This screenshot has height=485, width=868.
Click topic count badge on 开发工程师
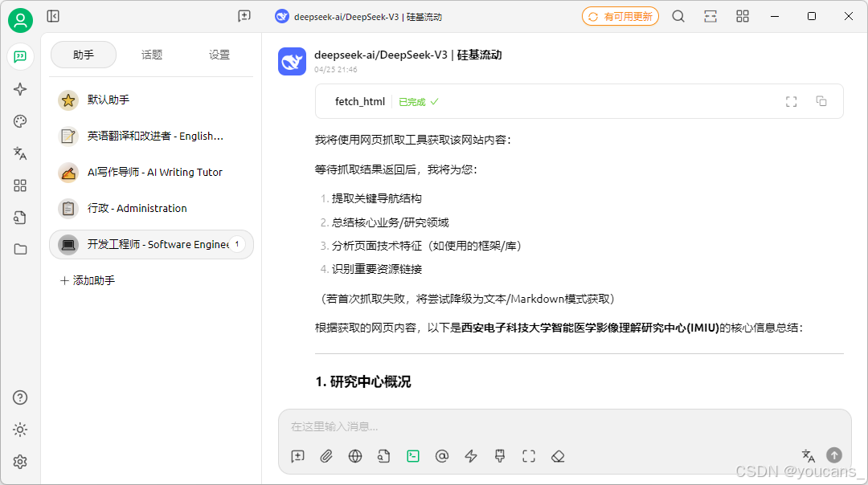[237, 244]
